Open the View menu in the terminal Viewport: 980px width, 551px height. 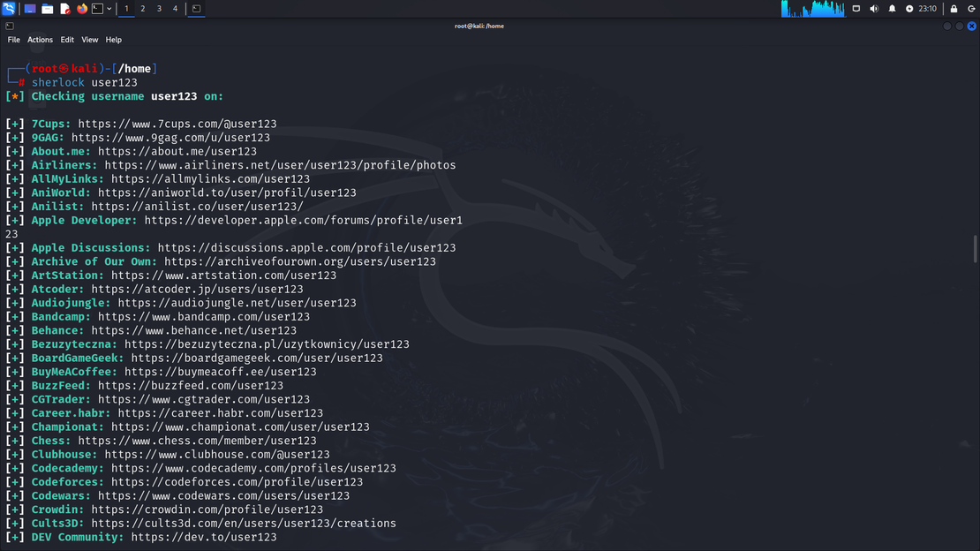(89, 39)
